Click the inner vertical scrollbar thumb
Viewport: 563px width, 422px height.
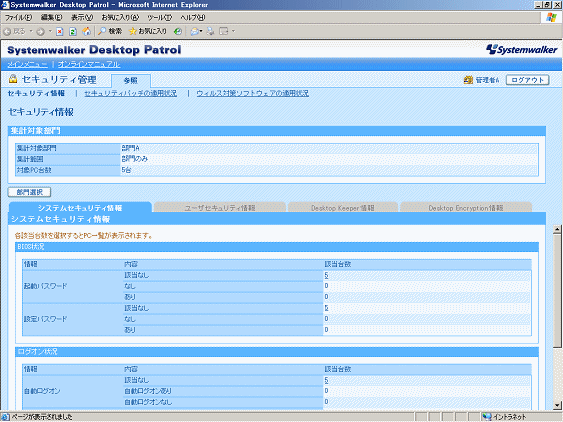coord(557,290)
